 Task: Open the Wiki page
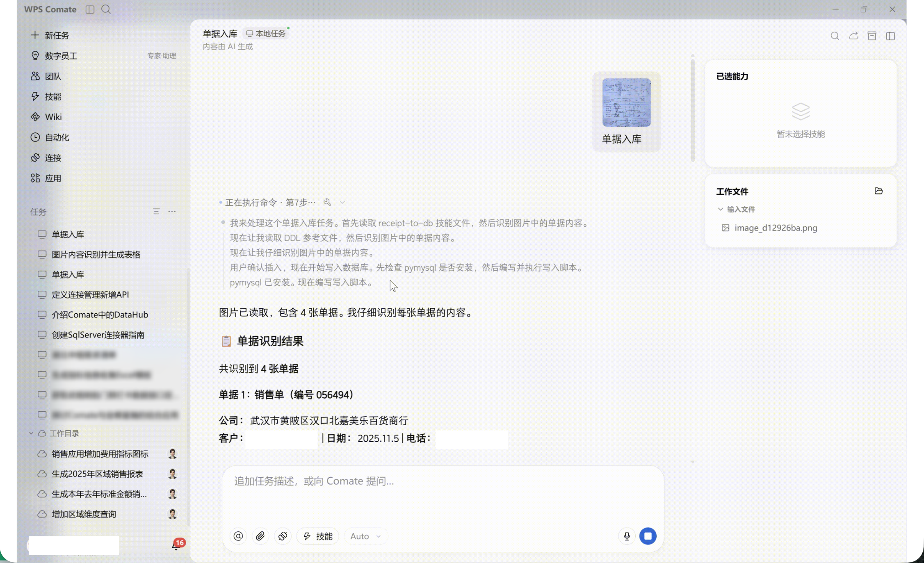[x=46, y=117]
